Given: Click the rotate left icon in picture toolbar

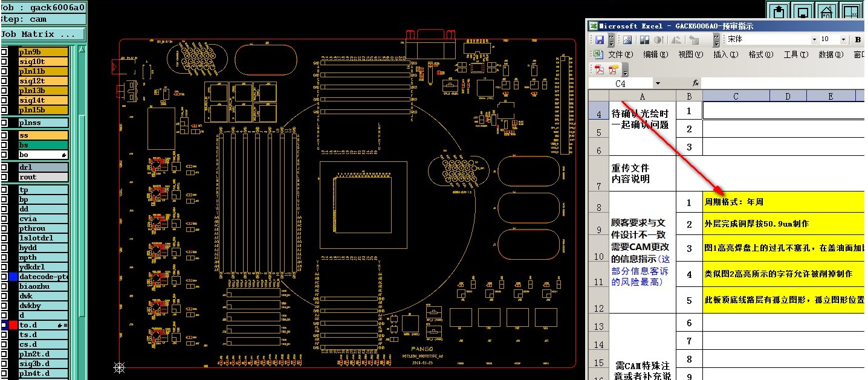Looking at the screenshot, I should (x=676, y=40).
